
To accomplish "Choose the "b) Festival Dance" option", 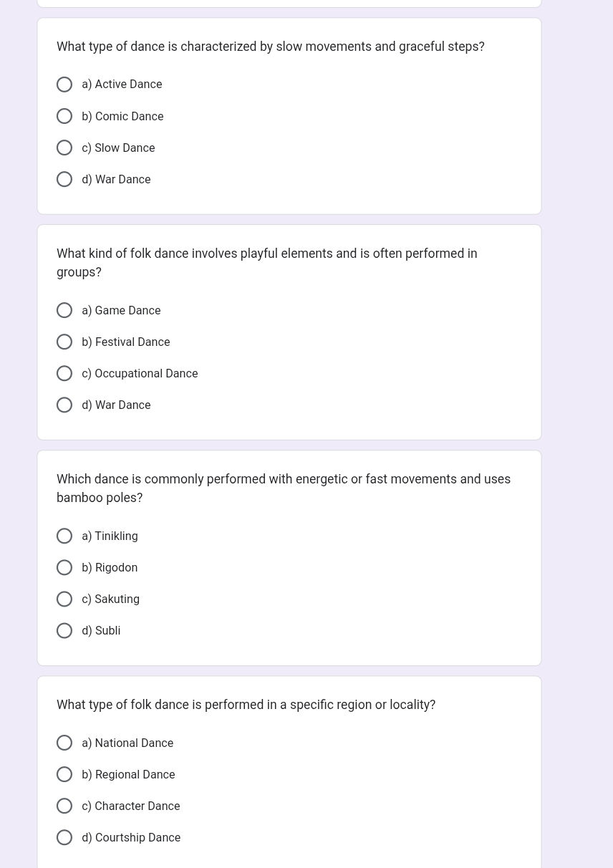I will [64, 342].
